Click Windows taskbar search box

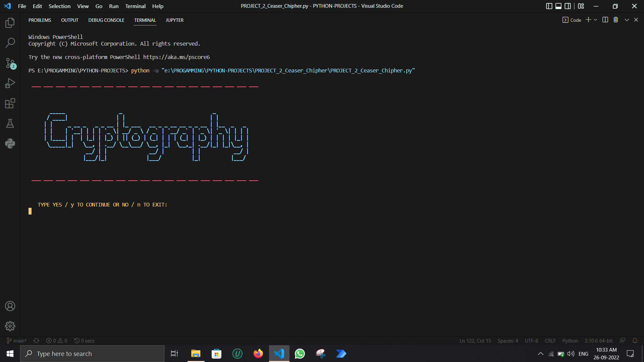click(92, 354)
